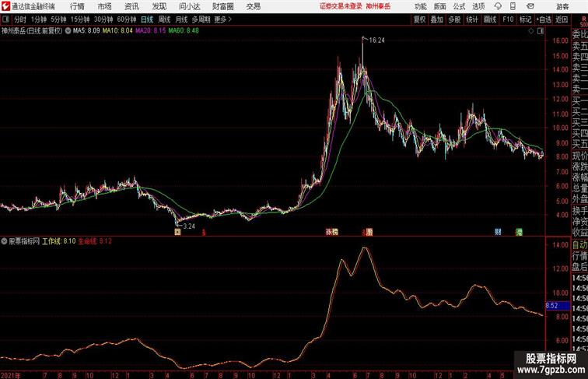This screenshot has width=588, height=379.
Task: Click the MA20: 8.15 indicator label
Action: click(150, 31)
